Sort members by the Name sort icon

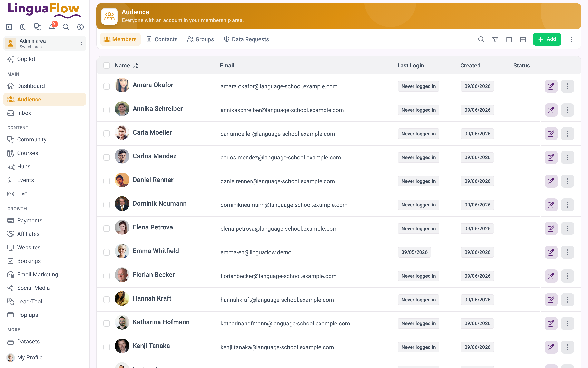(135, 65)
